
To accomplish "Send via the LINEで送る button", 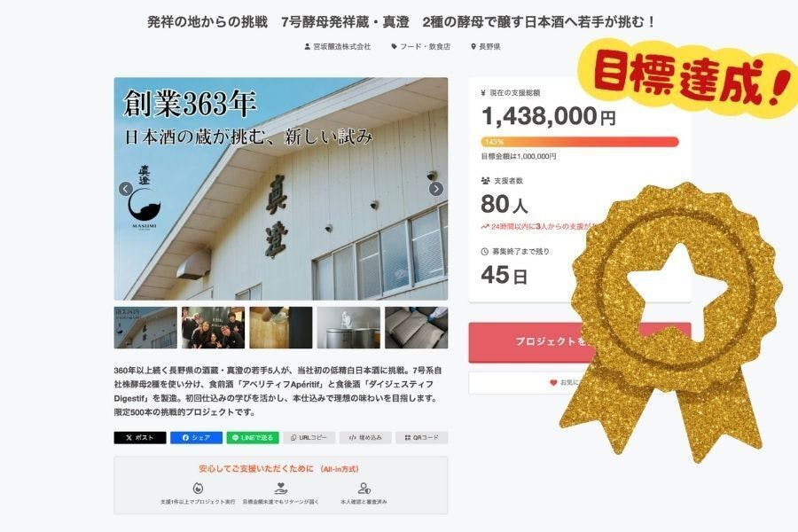I will point(253,438).
